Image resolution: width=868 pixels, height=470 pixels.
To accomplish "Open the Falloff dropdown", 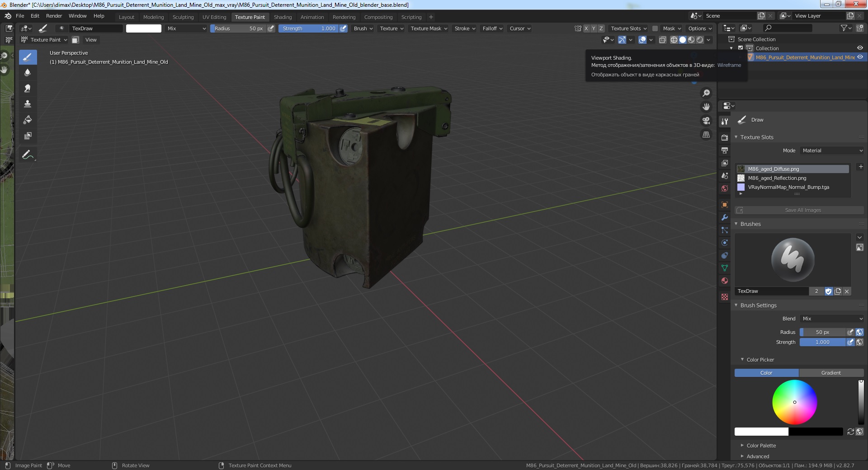I will click(492, 28).
